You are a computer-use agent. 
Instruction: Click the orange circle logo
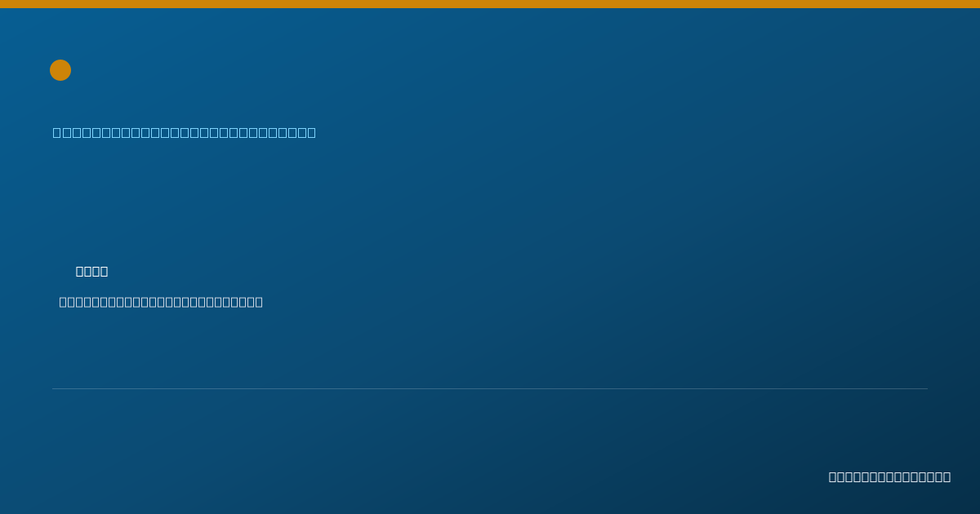tap(60, 70)
